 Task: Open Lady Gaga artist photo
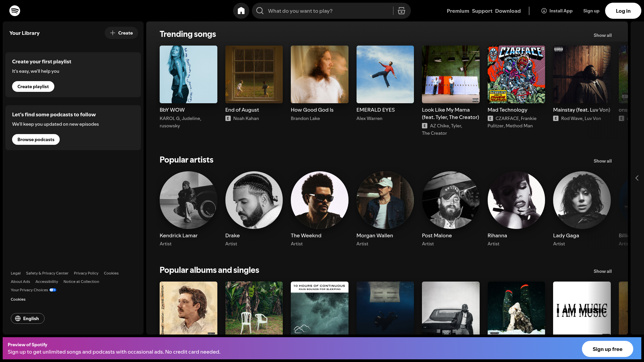tap(582, 200)
